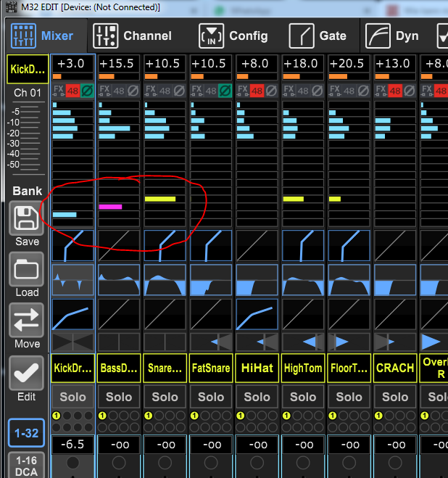The height and width of the screenshot is (478, 448).
Task: Toggle phase invert on FatSnare channel
Action: click(225, 91)
